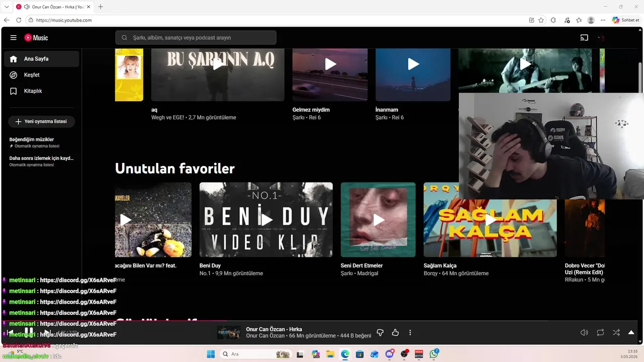Open Keşfet in the sidebar
The image size is (644, 362).
tap(42, 75)
